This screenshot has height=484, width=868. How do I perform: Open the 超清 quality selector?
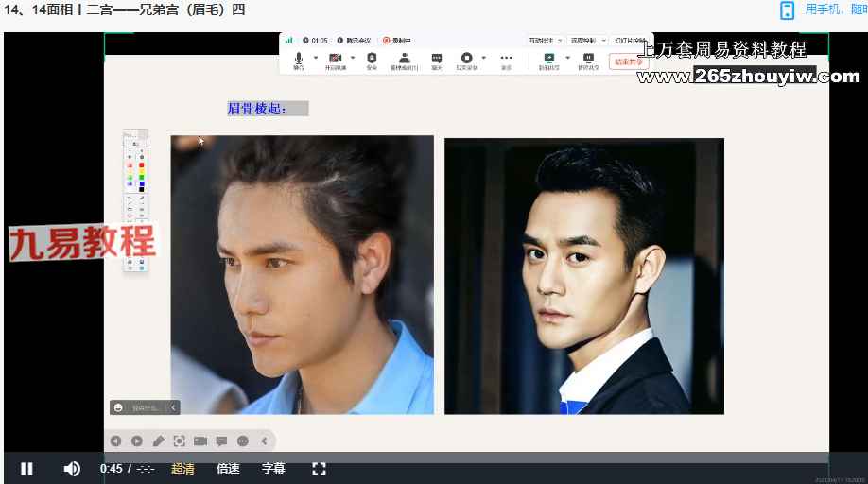point(182,468)
